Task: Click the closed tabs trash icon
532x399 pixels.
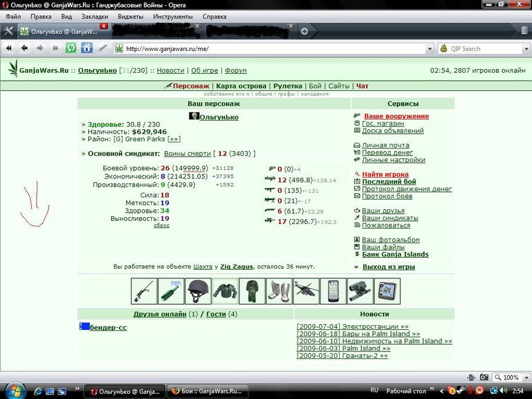Action: [524, 30]
